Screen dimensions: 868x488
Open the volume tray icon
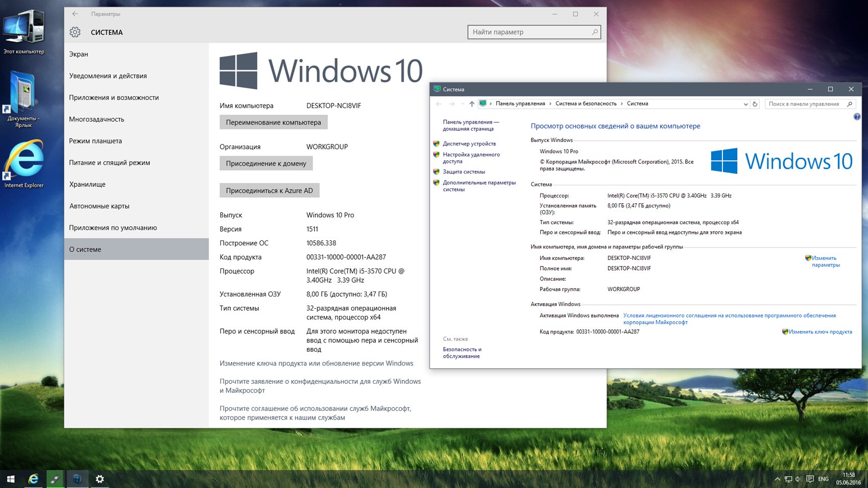[799, 479]
